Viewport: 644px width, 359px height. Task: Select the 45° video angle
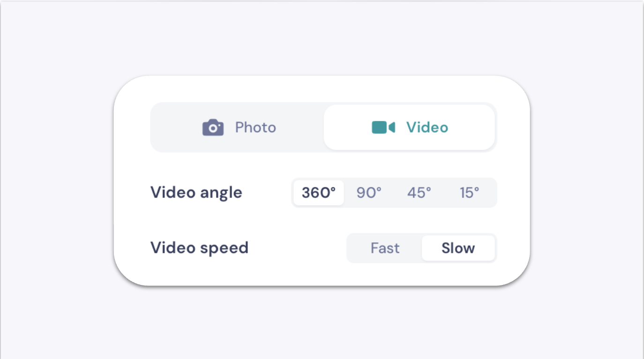pyautogui.click(x=419, y=193)
